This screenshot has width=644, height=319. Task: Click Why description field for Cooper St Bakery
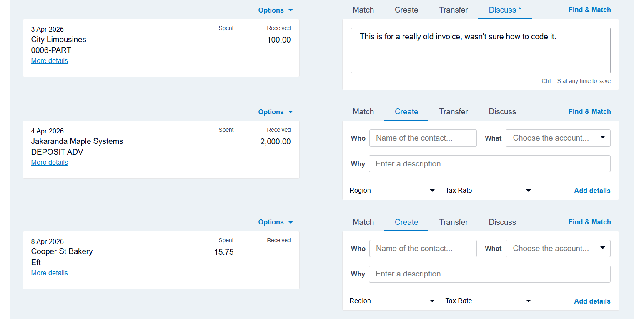pyautogui.click(x=489, y=274)
